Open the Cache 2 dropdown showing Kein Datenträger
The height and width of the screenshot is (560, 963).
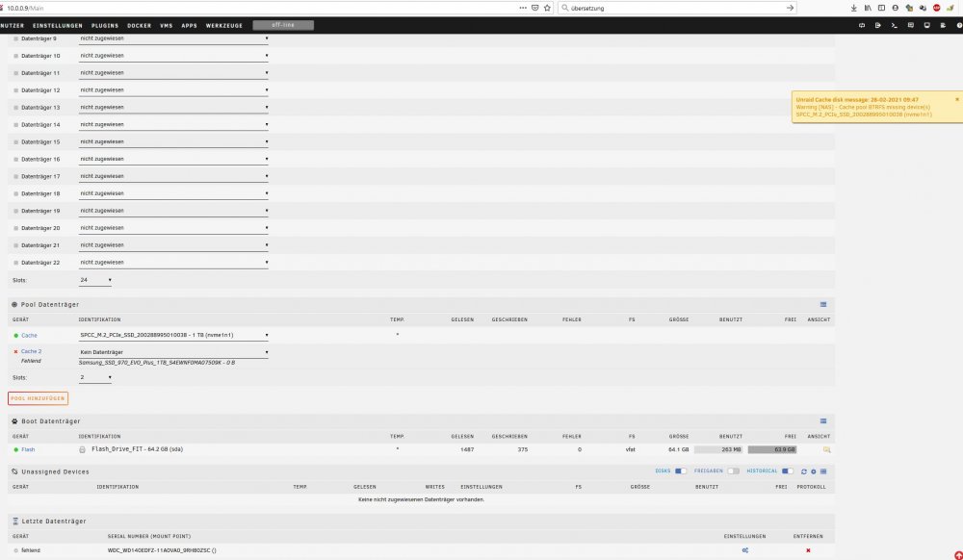[x=173, y=352]
